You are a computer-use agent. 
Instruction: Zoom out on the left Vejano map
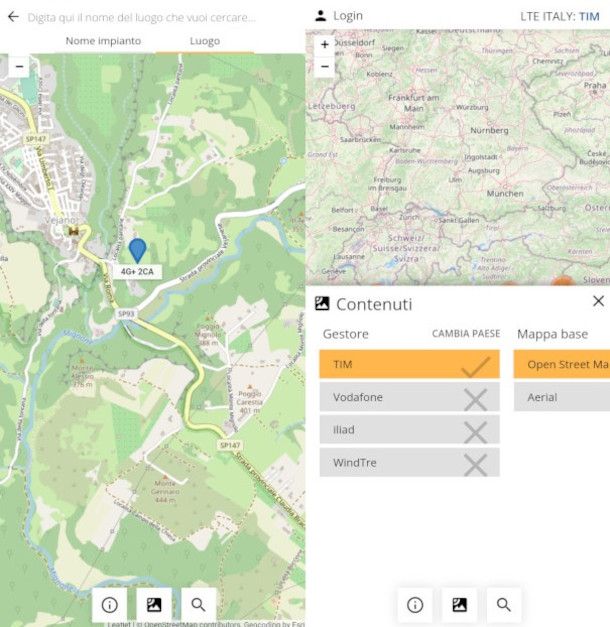[x=19, y=66]
